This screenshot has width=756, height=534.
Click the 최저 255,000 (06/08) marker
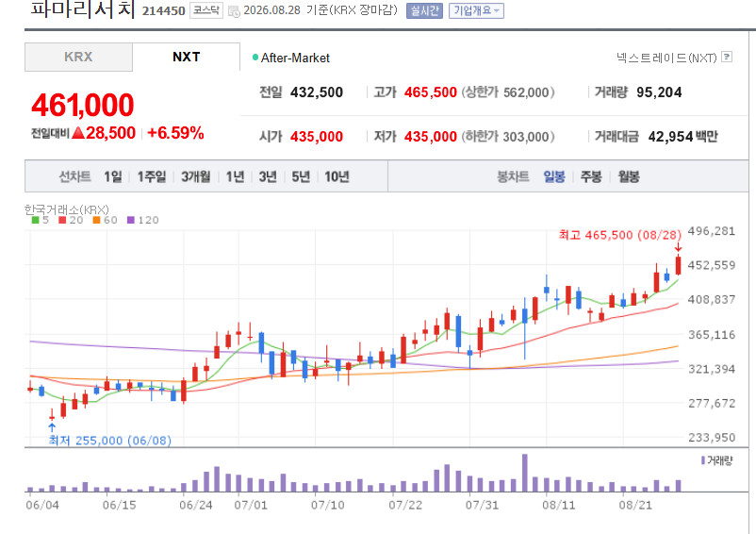coord(110,441)
